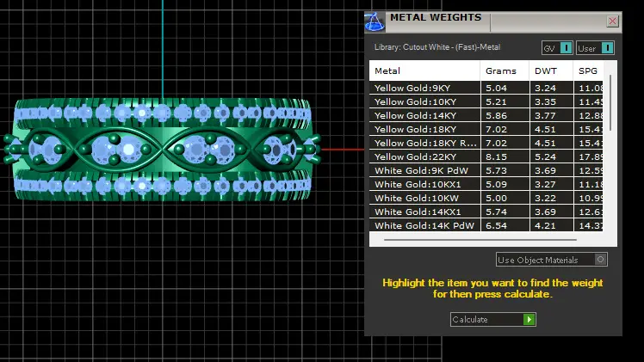This screenshot has width=644, height=362.
Task: Close the Metal Weights panel
Action: tap(612, 21)
